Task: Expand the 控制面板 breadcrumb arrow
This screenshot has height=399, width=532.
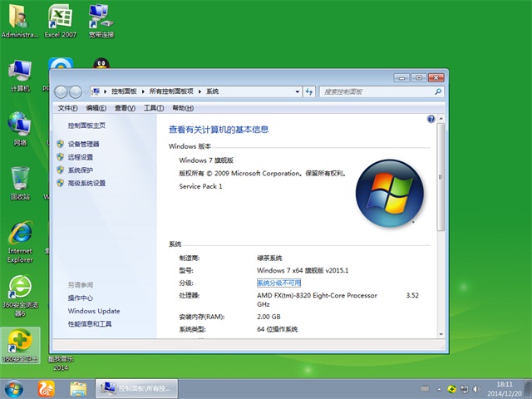Action: (x=144, y=91)
